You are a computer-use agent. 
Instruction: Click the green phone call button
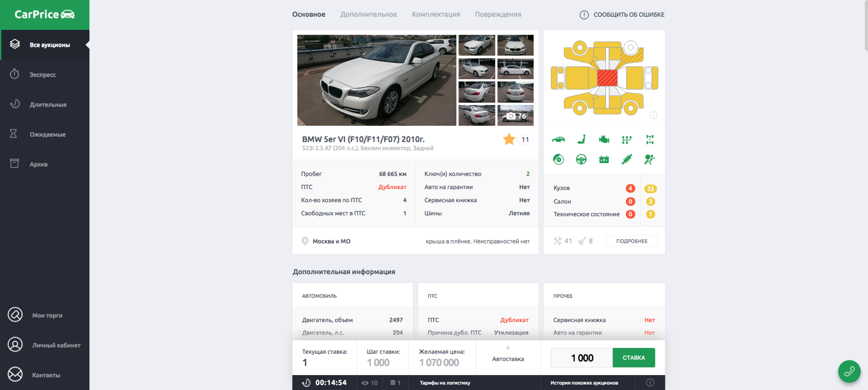(x=849, y=371)
